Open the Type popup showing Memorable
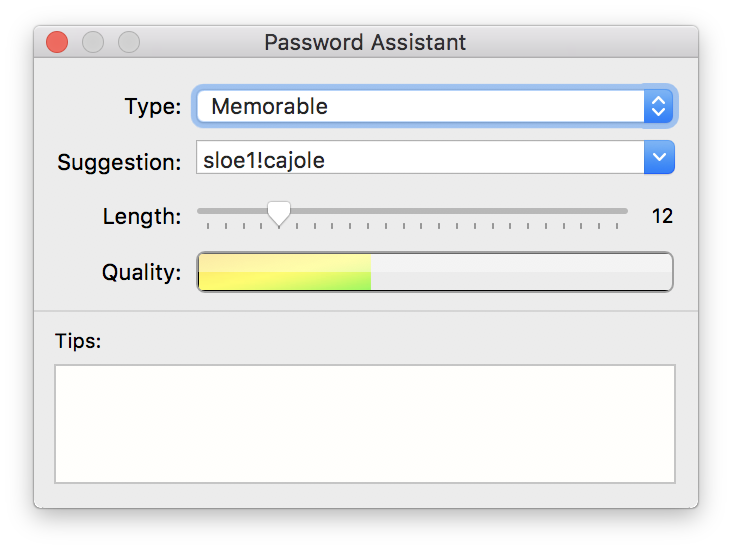 [420, 106]
